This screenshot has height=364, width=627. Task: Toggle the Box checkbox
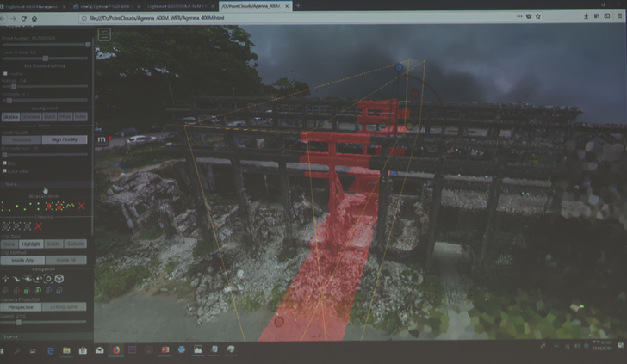5,163
